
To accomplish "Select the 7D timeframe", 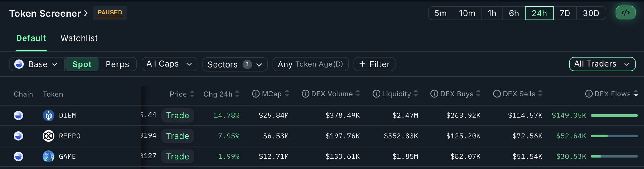I will click(565, 13).
